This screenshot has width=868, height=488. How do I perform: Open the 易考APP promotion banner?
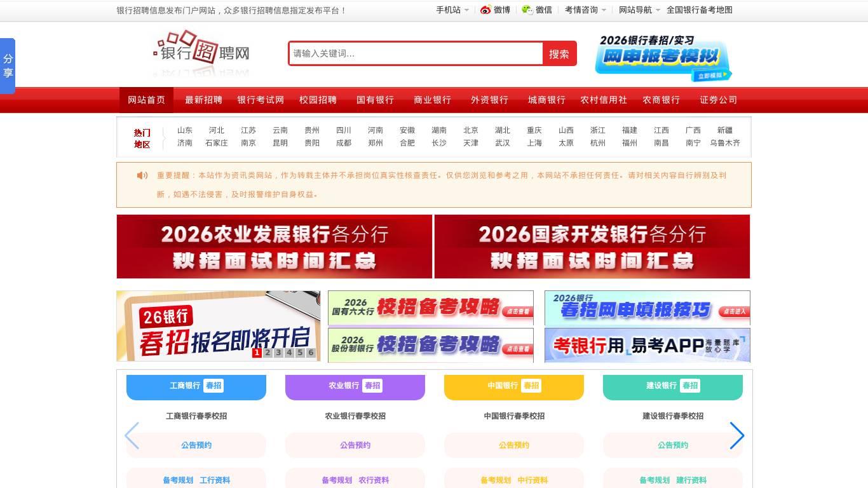(647, 345)
